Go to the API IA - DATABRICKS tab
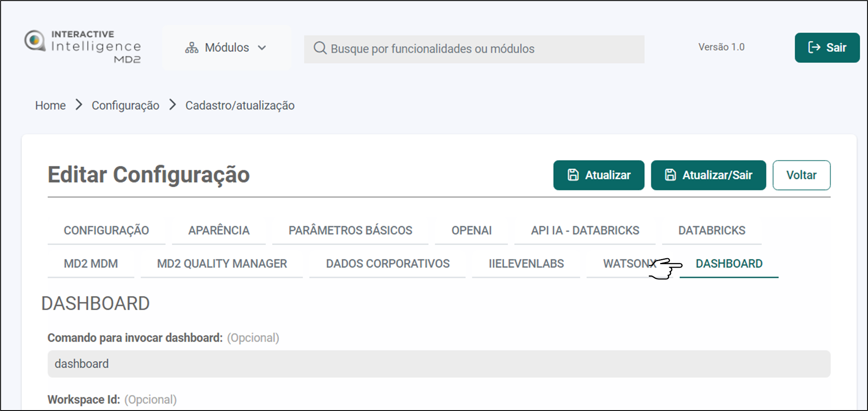 pyautogui.click(x=585, y=230)
